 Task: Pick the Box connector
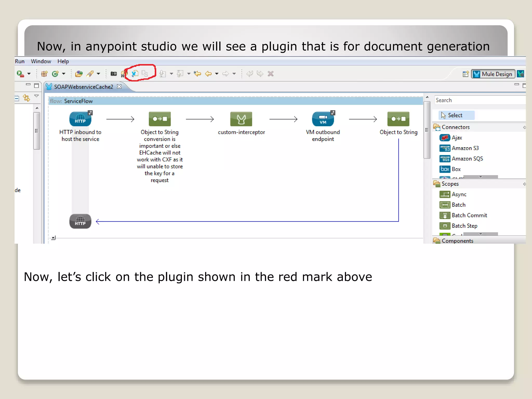click(x=450, y=169)
